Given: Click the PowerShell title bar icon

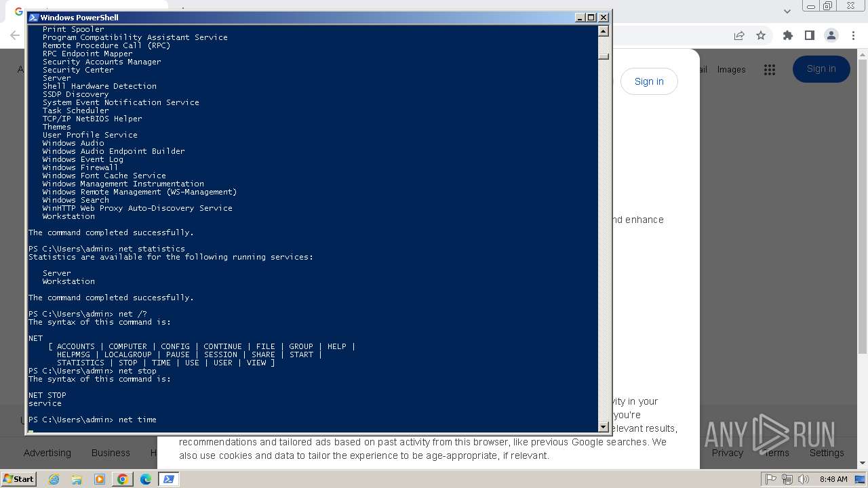Looking at the screenshot, I should [33, 18].
